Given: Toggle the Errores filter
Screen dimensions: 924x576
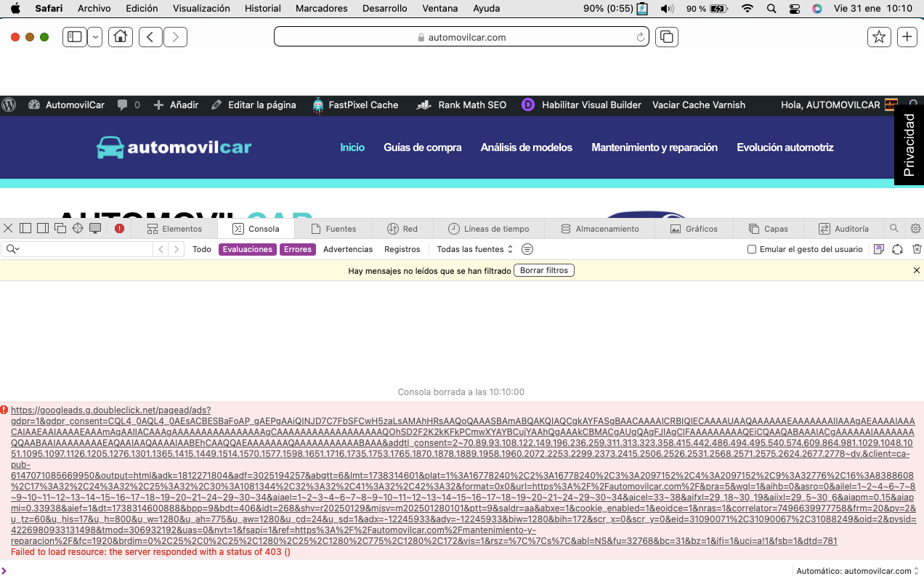Looking at the screenshot, I should [x=298, y=249].
